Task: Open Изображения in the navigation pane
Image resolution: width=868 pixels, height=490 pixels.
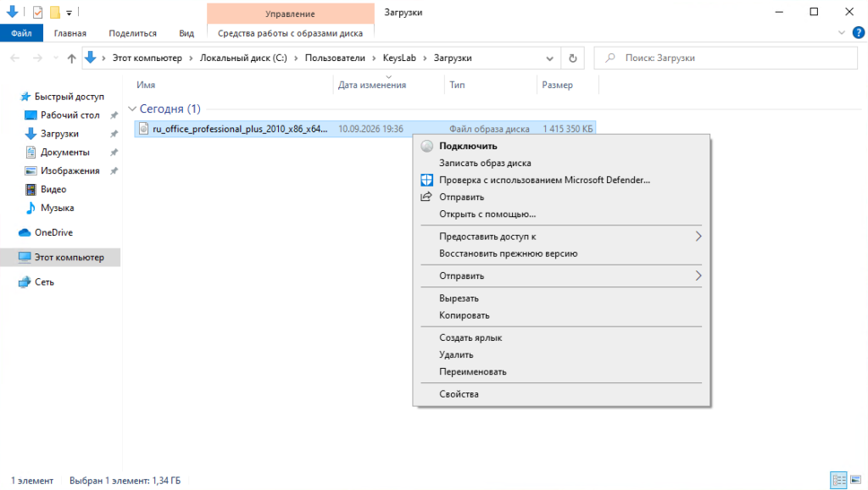Action: (x=70, y=171)
